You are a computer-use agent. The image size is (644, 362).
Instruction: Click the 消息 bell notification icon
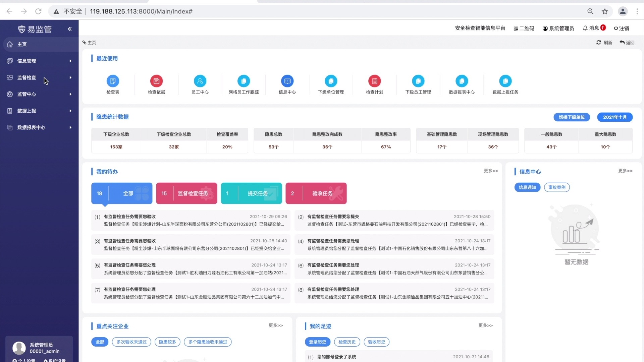(x=585, y=28)
